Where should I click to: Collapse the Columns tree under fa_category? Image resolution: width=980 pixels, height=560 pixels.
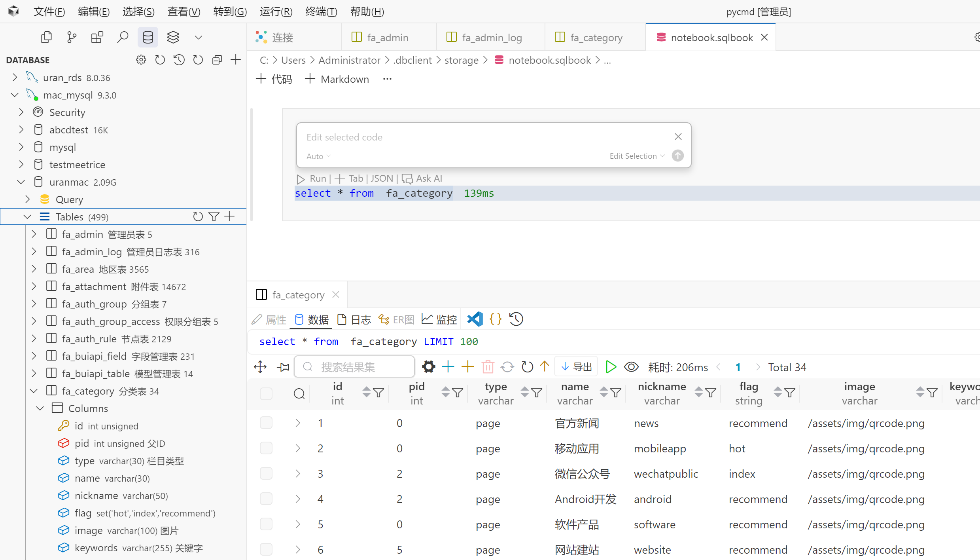pos(40,408)
